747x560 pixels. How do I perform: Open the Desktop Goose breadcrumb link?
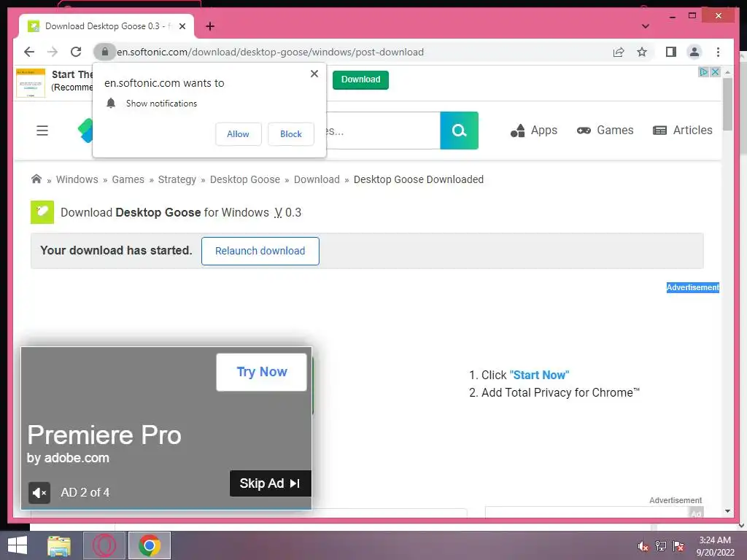coord(245,179)
